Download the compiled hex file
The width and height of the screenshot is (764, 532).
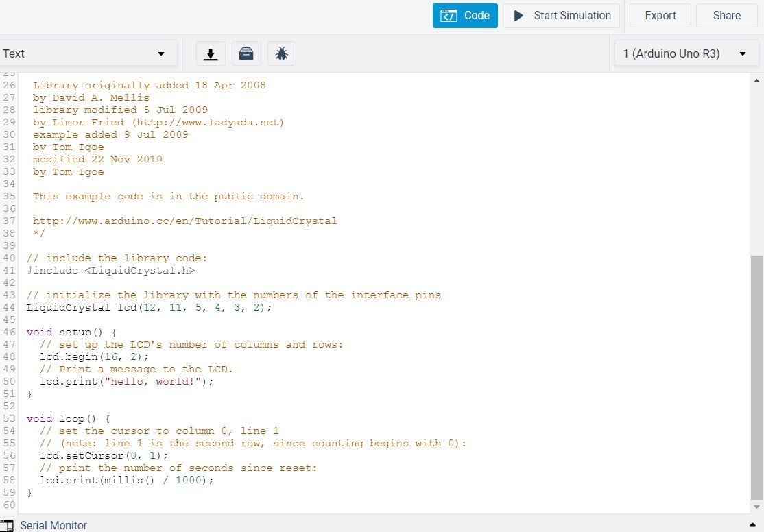[x=211, y=53]
